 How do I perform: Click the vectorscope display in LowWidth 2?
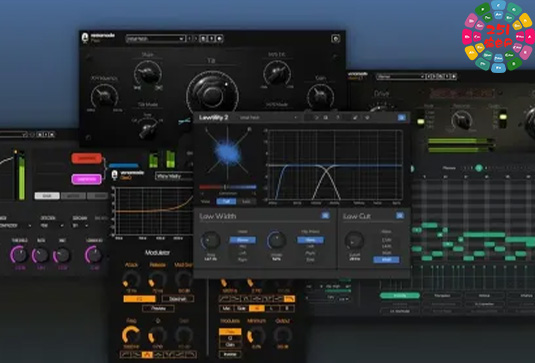[228, 152]
